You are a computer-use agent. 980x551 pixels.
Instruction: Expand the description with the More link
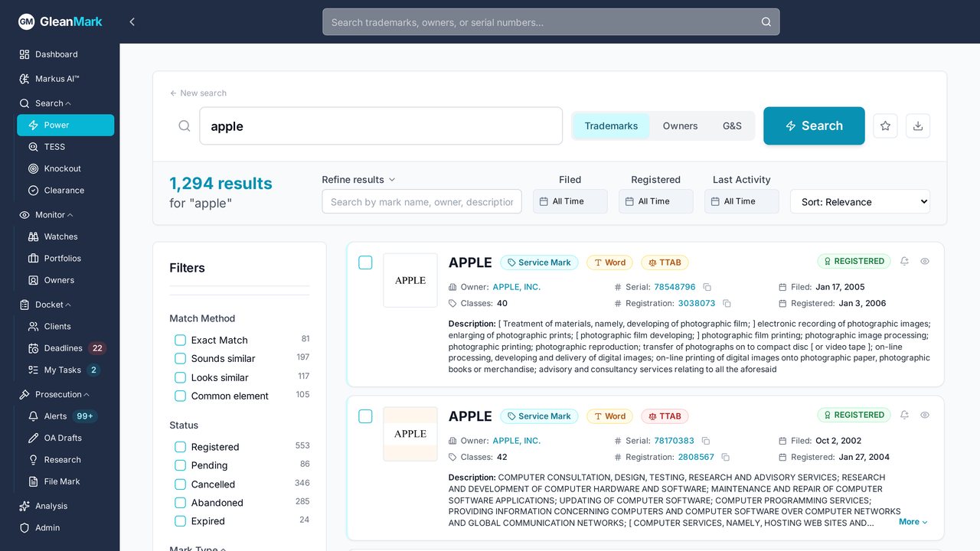(x=913, y=522)
